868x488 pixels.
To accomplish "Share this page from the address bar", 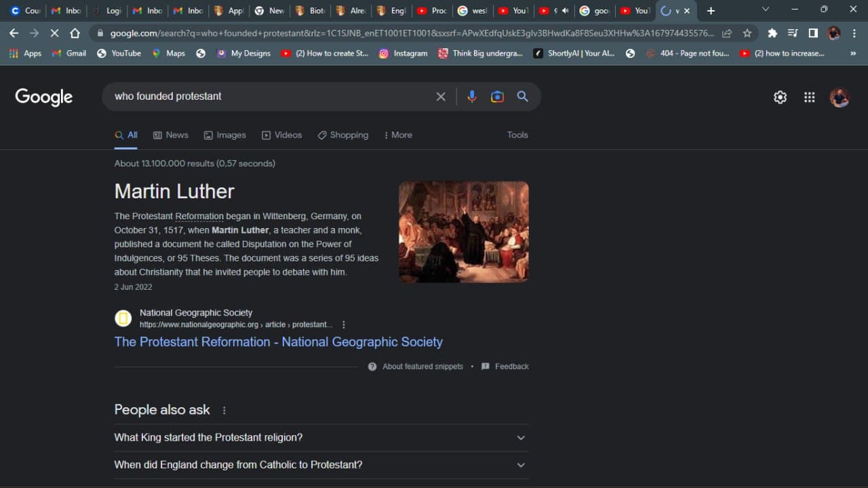I will [x=727, y=33].
